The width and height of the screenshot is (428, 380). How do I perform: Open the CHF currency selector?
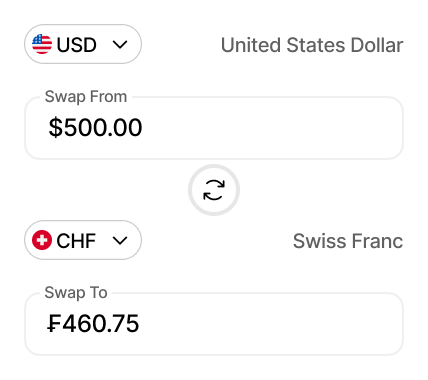[83, 240]
